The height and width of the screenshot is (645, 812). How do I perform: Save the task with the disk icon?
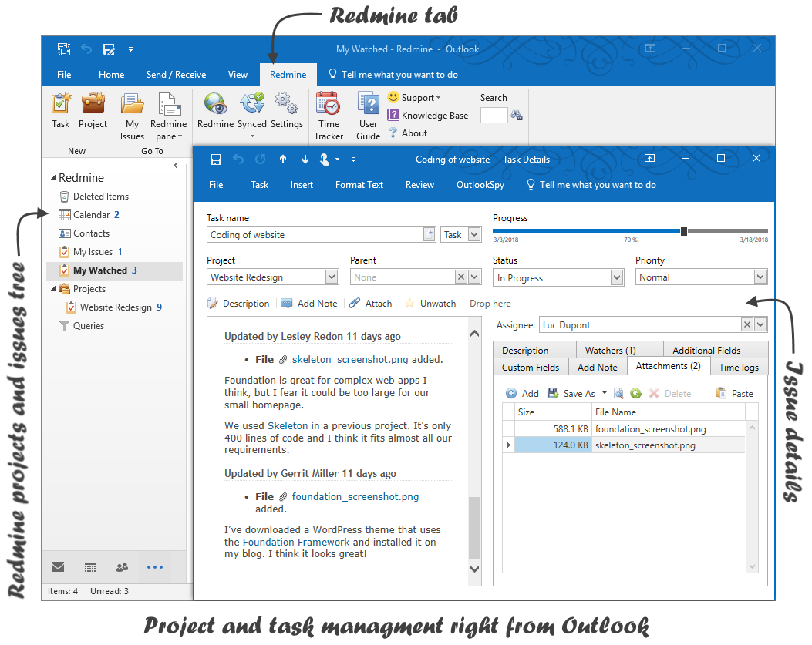click(216, 160)
